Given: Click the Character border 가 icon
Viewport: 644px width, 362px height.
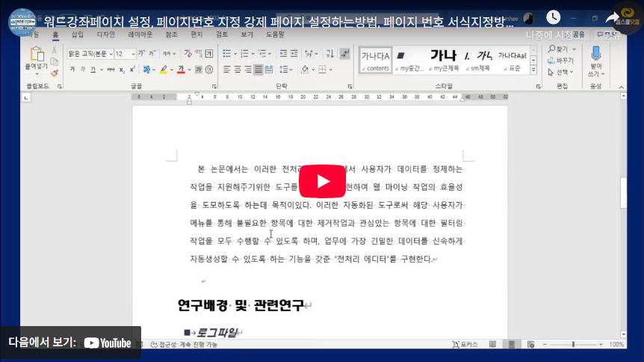Looking at the screenshot, I should click(x=209, y=54).
